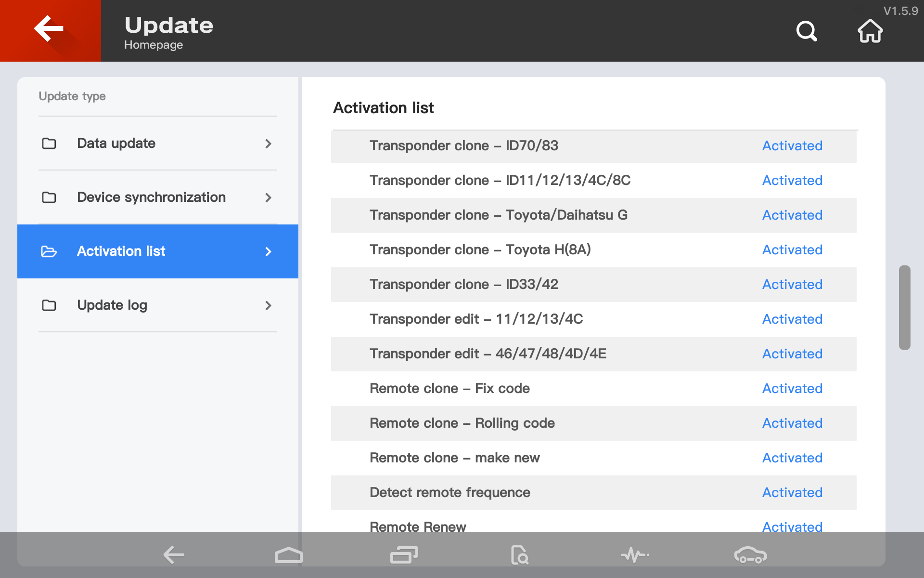
Task: Click the search icon at top right
Action: tap(808, 31)
